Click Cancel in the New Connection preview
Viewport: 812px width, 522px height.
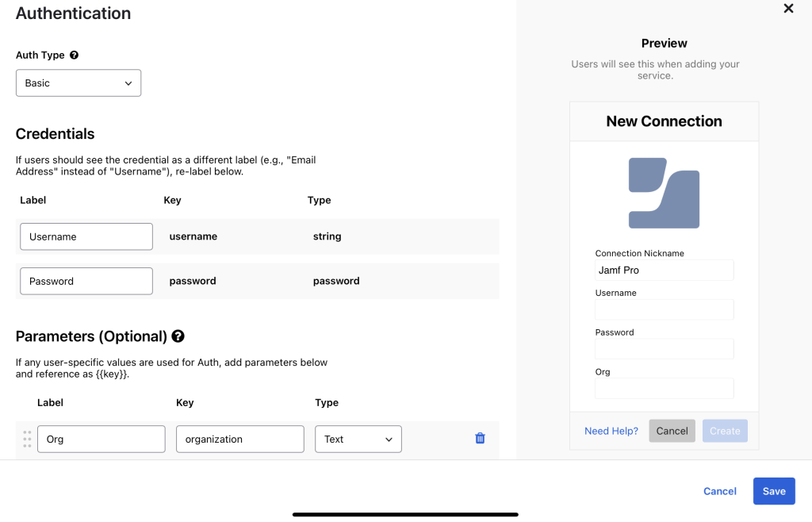pyautogui.click(x=672, y=431)
